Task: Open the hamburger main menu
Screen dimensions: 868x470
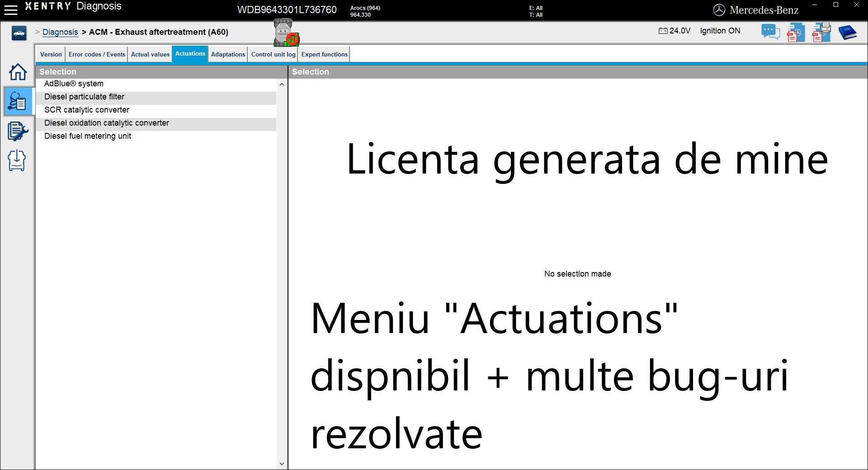Action: pyautogui.click(x=10, y=9)
